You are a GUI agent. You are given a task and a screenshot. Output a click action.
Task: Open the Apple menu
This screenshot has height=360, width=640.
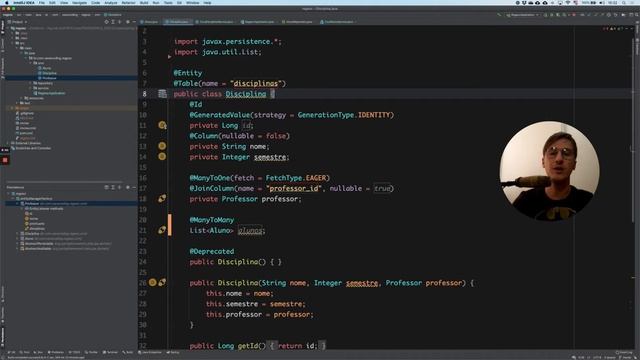coord(7,2)
